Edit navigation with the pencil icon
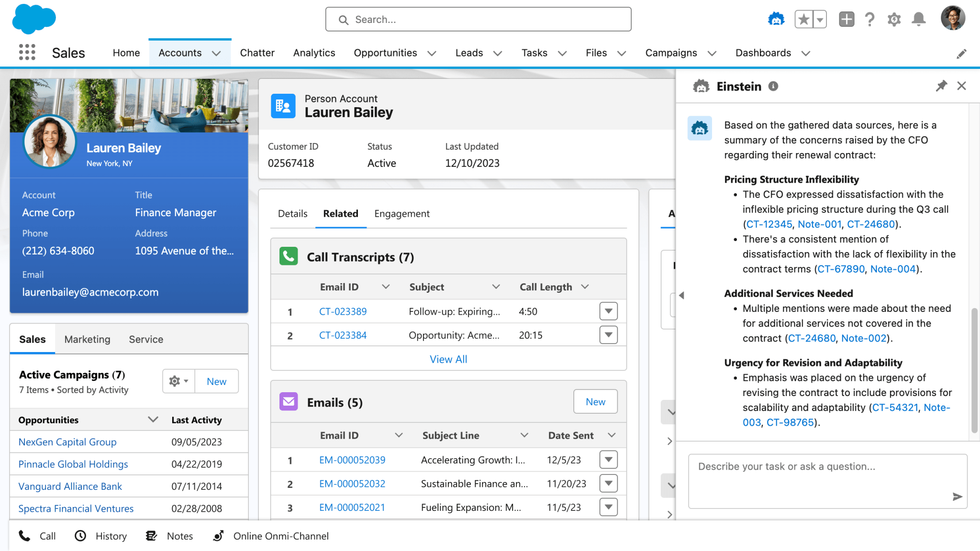The width and height of the screenshot is (980, 551). click(x=961, y=54)
